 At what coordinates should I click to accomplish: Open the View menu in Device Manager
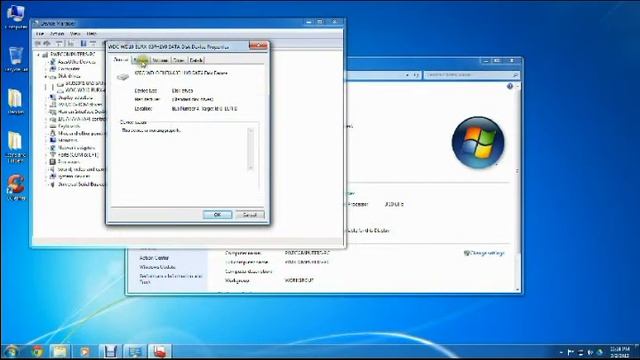[75, 33]
